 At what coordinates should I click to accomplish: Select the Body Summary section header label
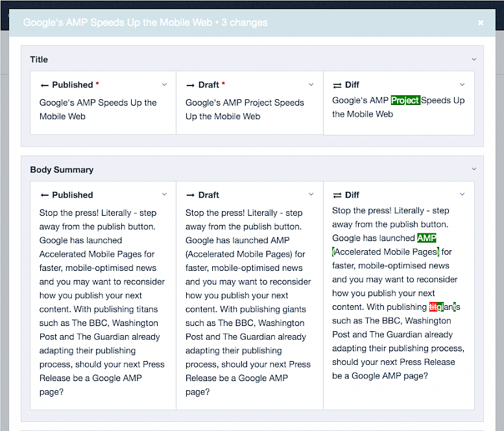click(62, 170)
